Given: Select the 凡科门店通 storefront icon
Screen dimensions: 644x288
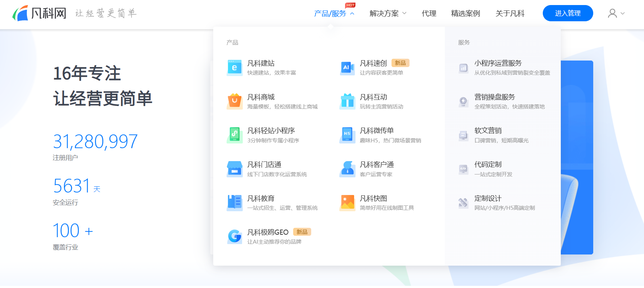Looking at the screenshot, I should click(x=234, y=169).
